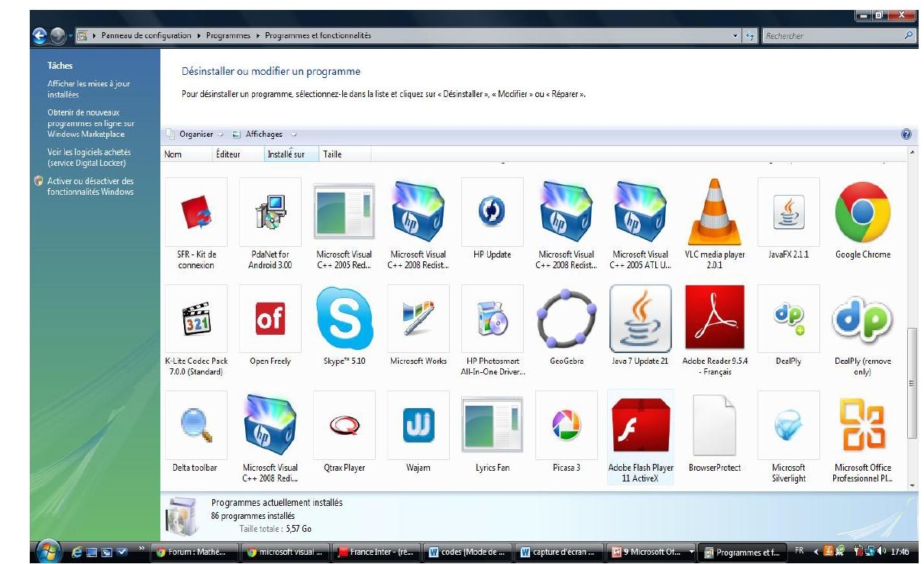Select the Skype 5.10 program icon
924x564 pixels.
344,317
